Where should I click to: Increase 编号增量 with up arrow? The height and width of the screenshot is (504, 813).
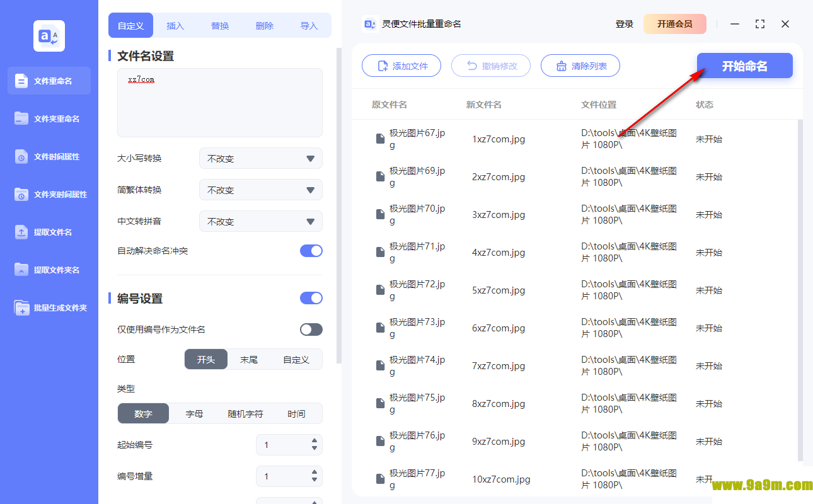click(314, 472)
